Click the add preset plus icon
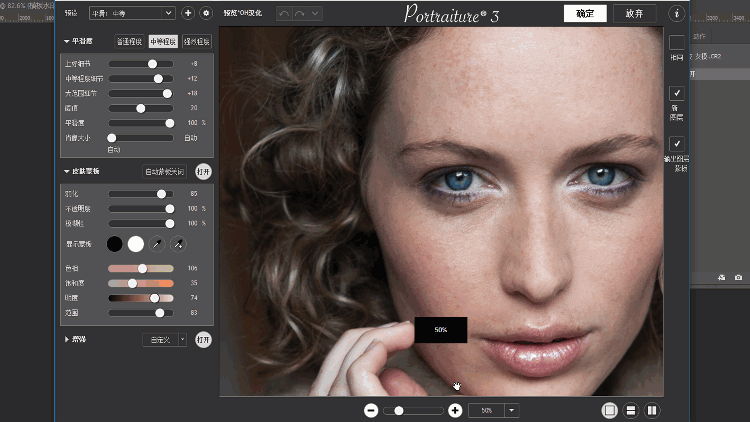Screen dimensions: 750x422 point(189,13)
